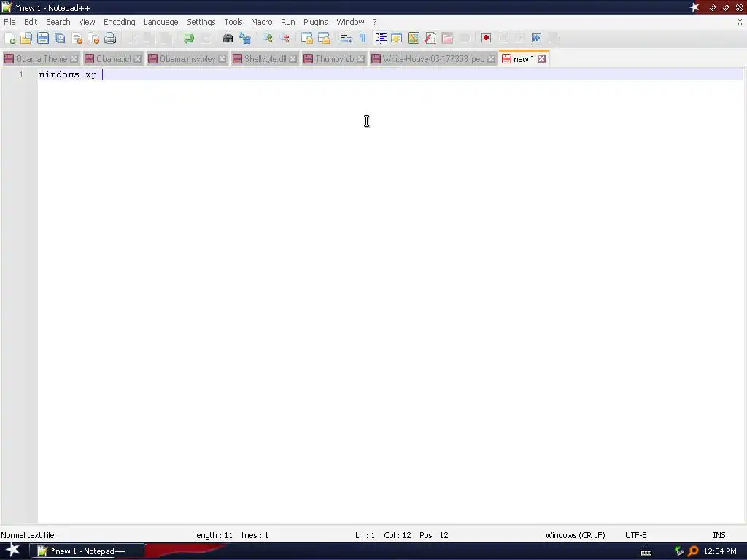Switch to the Thumbs.db tab

click(x=334, y=59)
